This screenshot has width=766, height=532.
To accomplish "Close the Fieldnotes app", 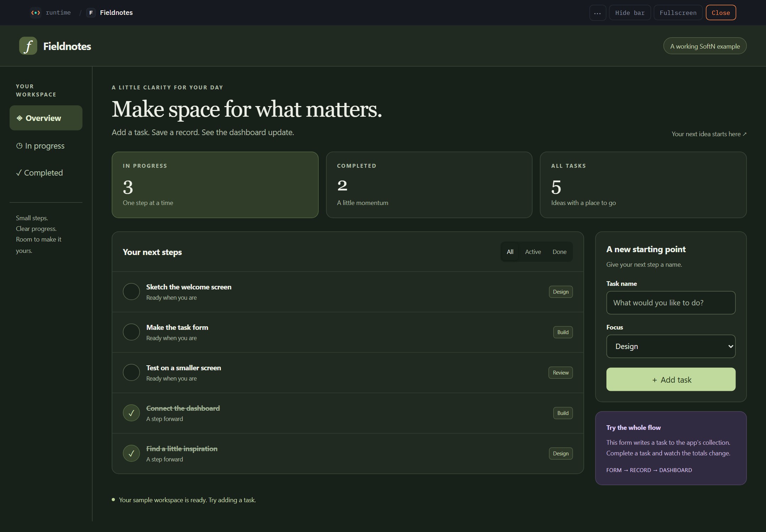I will point(721,13).
